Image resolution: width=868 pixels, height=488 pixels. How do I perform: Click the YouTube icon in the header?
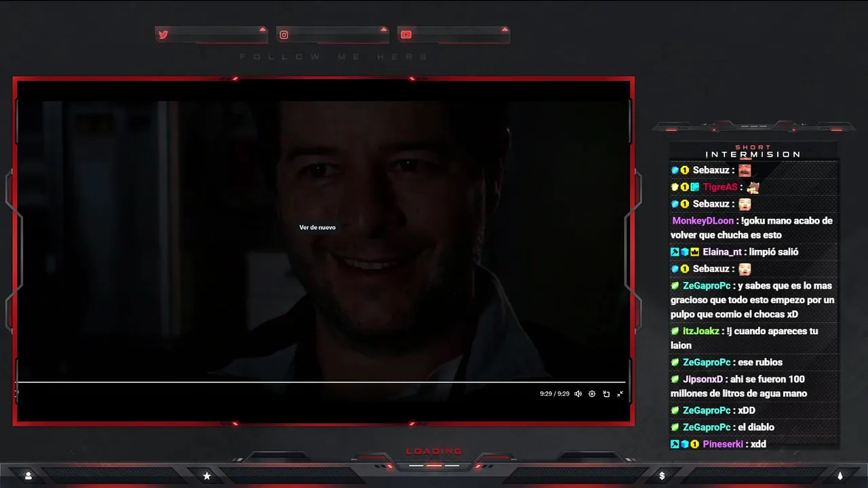click(x=406, y=35)
